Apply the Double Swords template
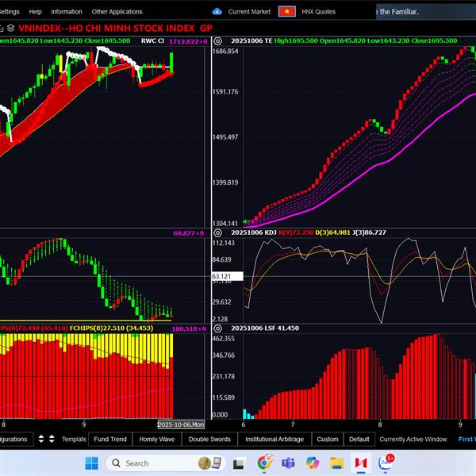Screen dimensions: 476x476 [209, 439]
